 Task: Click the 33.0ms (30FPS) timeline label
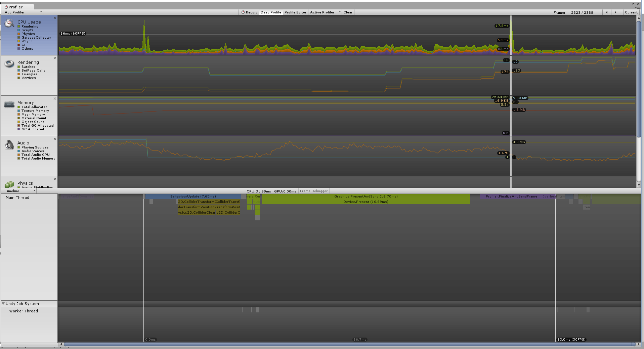[x=571, y=339]
